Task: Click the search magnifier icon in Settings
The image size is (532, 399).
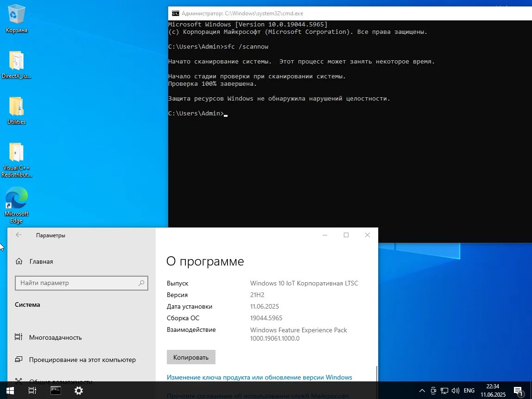Action: tap(141, 283)
